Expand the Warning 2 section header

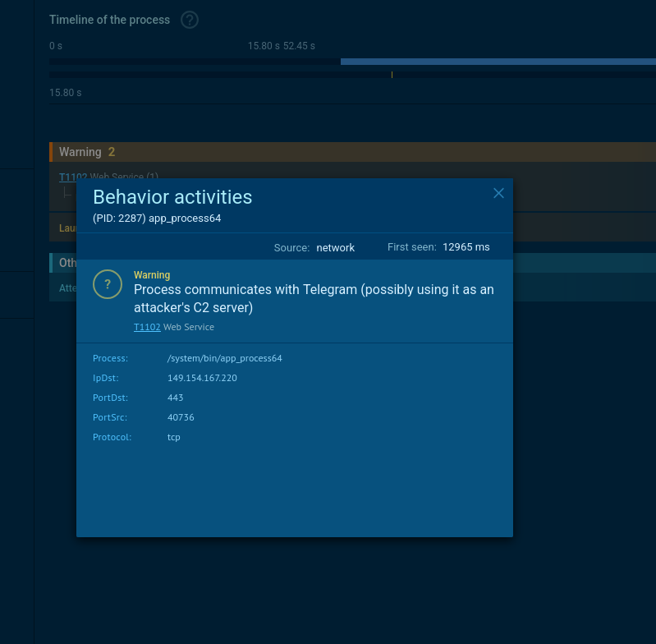click(352, 152)
